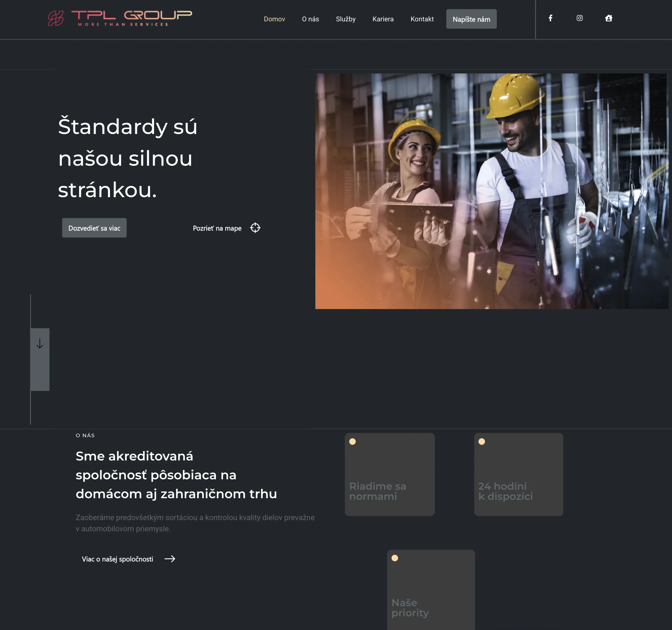
Task: Open the Riadime sa normami card
Action: (x=389, y=474)
